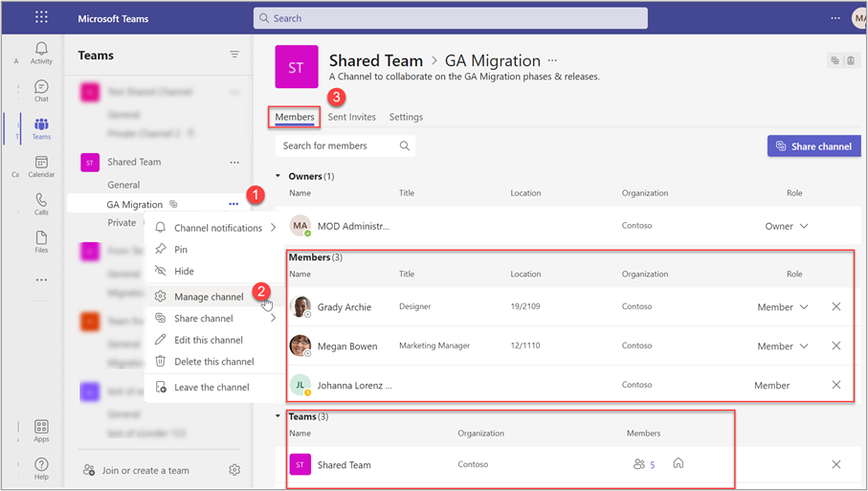
Task: Switch to the Settings tab
Action: tap(406, 117)
